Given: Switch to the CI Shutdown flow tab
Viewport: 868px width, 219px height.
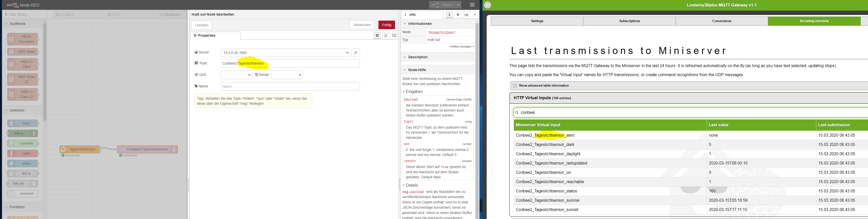Looking at the screenshot, I should click(x=171, y=15).
